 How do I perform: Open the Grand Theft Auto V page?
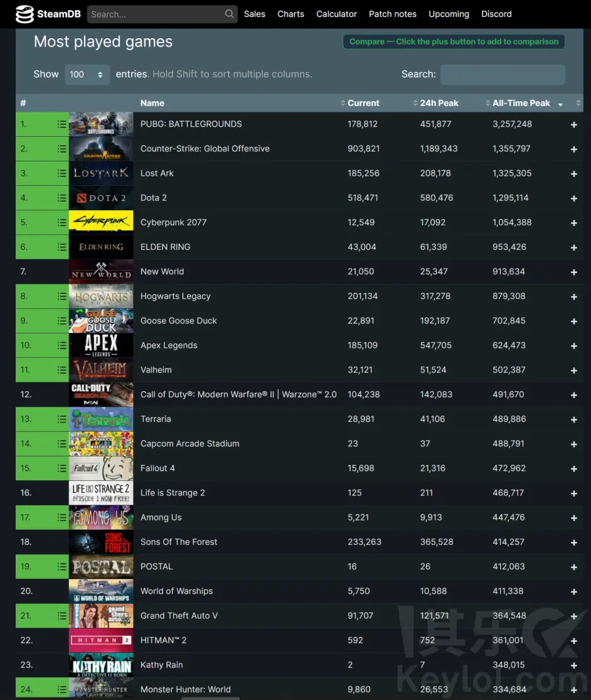(x=179, y=615)
